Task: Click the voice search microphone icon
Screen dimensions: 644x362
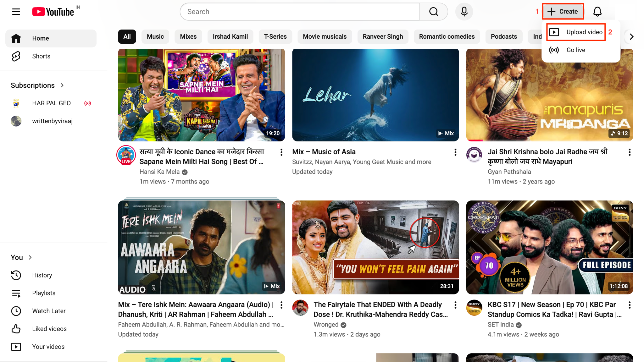Action: 464,12
